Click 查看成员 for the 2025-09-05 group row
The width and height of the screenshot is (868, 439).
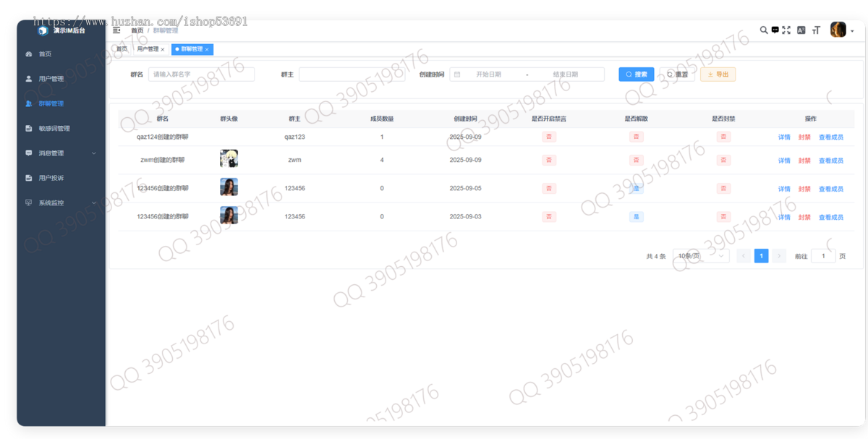pos(831,189)
